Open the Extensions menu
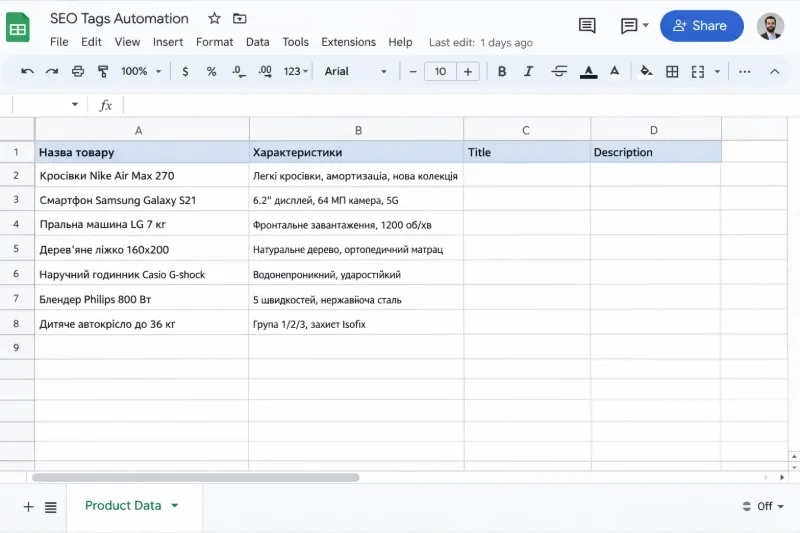This screenshot has height=533, width=800. tap(348, 42)
